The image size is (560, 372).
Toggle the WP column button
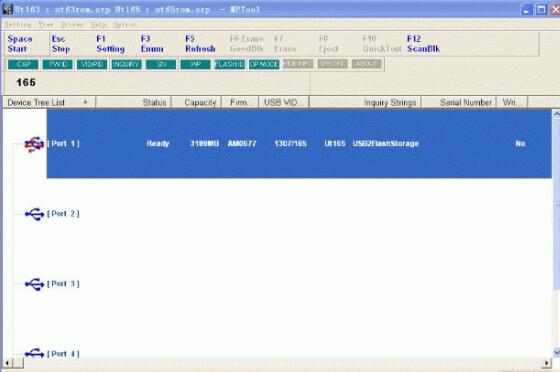[195, 65]
